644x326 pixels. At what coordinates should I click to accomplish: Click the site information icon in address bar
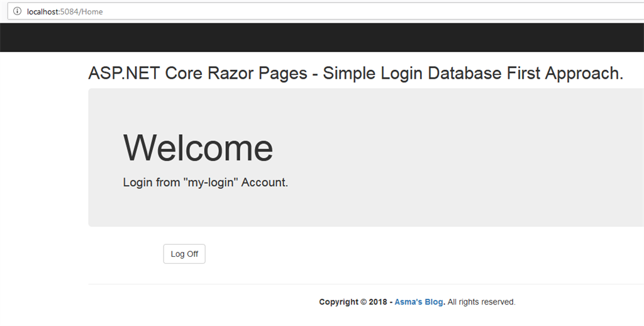click(x=16, y=11)
